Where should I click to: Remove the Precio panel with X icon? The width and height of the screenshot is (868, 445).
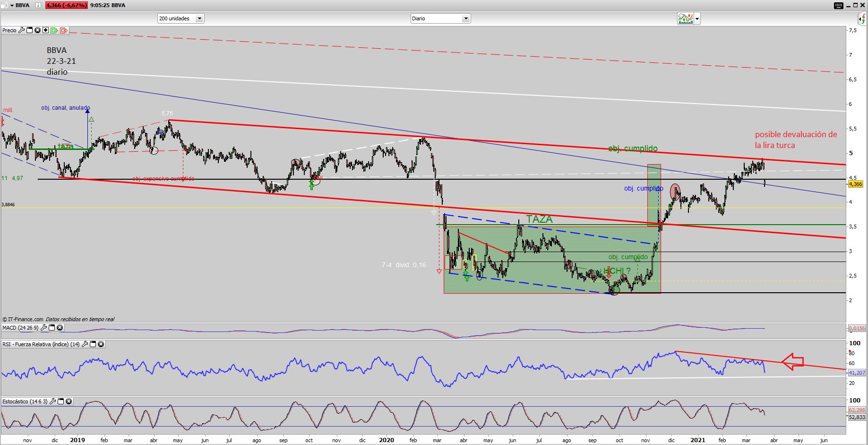[37, 30]
